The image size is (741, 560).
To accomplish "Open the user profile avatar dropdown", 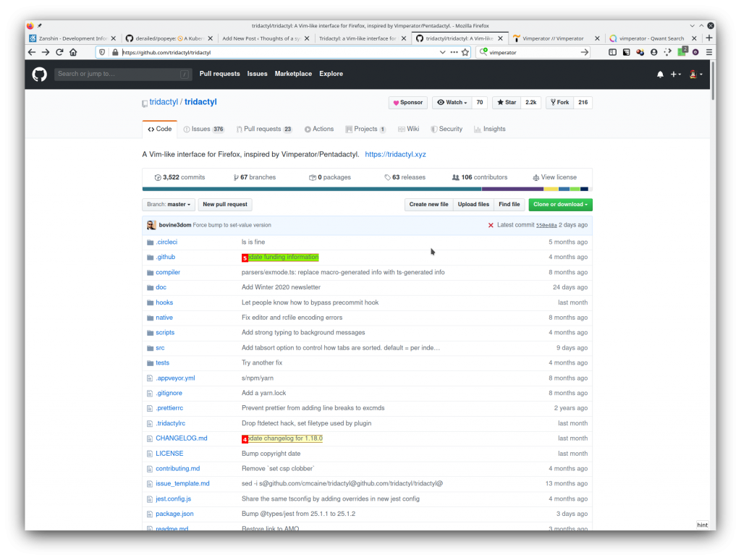I will pyautogui.click(x=695, y=75).
